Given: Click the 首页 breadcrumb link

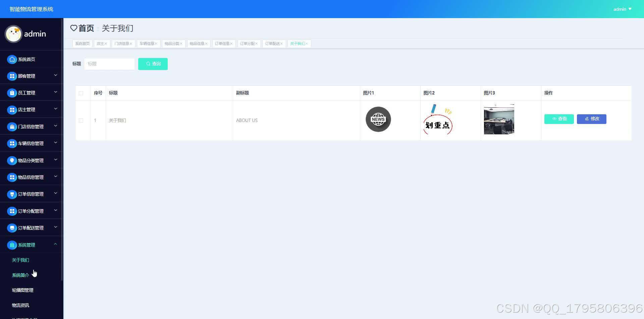Looking at the screenshot, I should pos(86,28).
